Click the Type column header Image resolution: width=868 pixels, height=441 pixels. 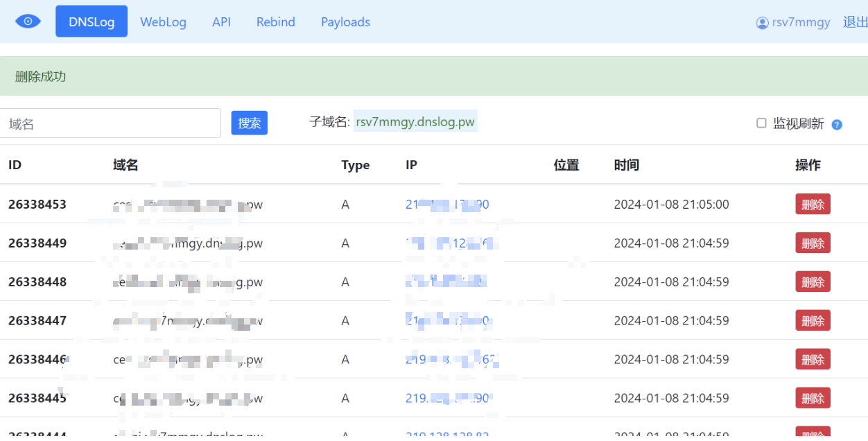[x=356, y=165]
